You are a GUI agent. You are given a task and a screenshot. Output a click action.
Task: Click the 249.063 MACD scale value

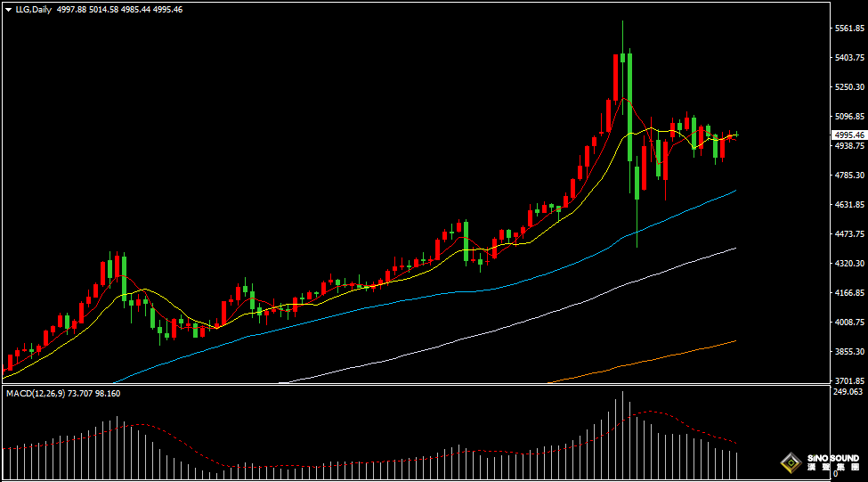pos(848,392)
